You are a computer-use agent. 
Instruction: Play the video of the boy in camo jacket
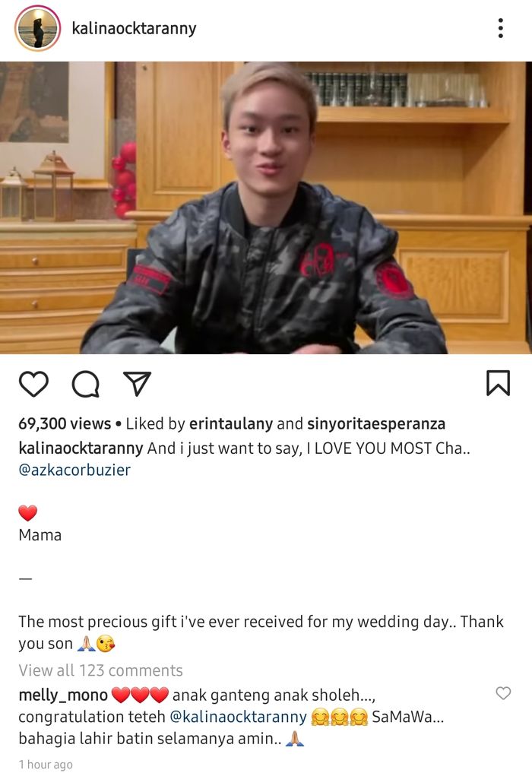(266, 208)
